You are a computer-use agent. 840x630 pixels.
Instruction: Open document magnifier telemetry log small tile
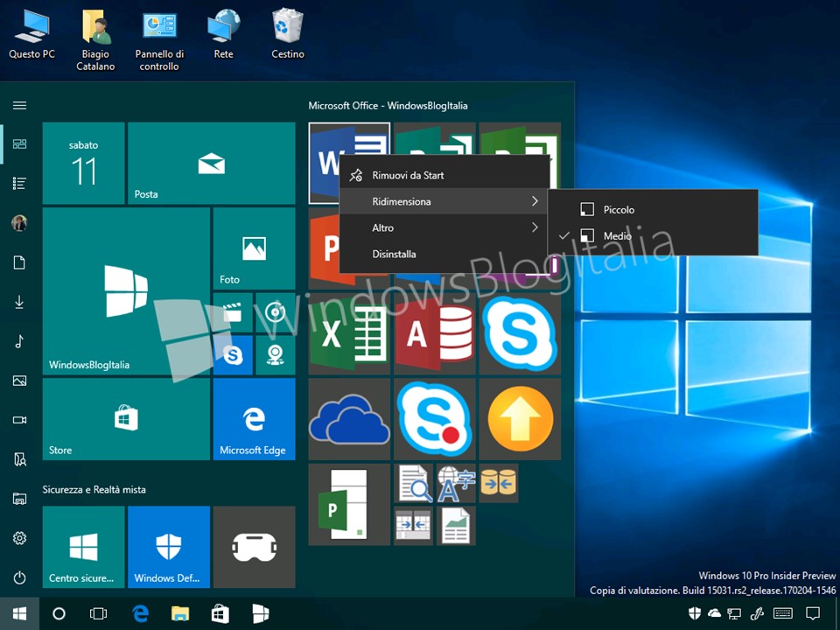(414, 483)
